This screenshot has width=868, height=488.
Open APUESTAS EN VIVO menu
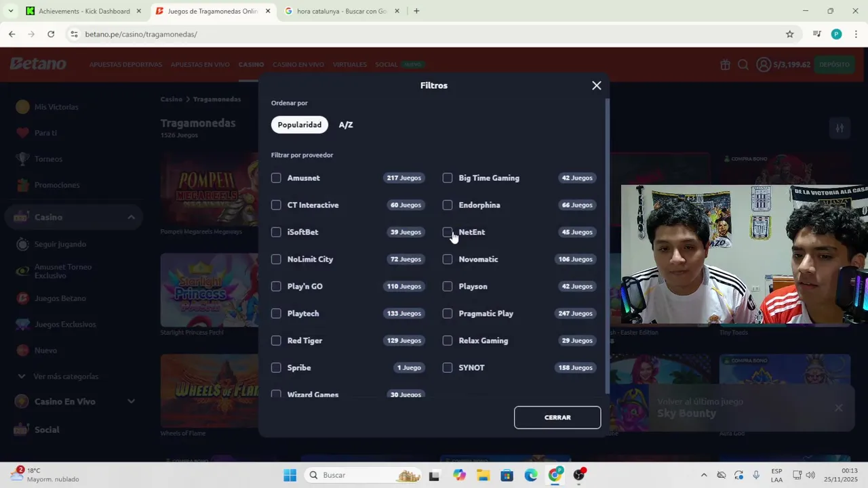click(200, 64)
